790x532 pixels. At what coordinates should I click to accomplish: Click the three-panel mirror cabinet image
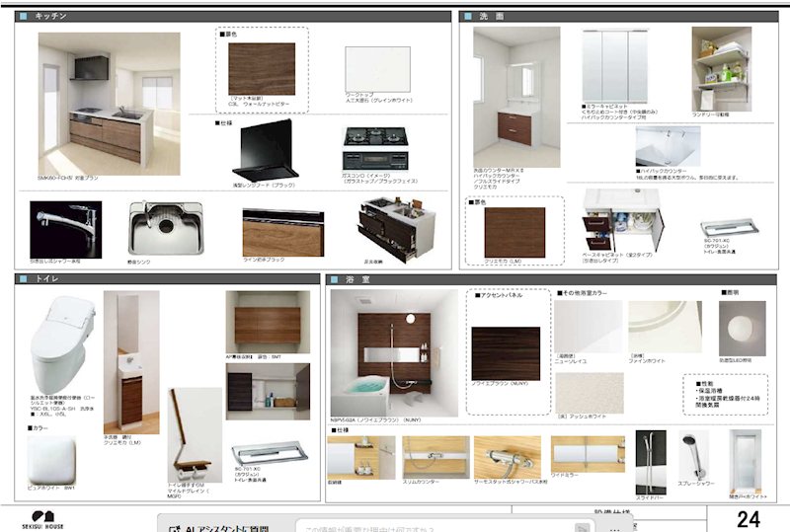pos(615,66)
